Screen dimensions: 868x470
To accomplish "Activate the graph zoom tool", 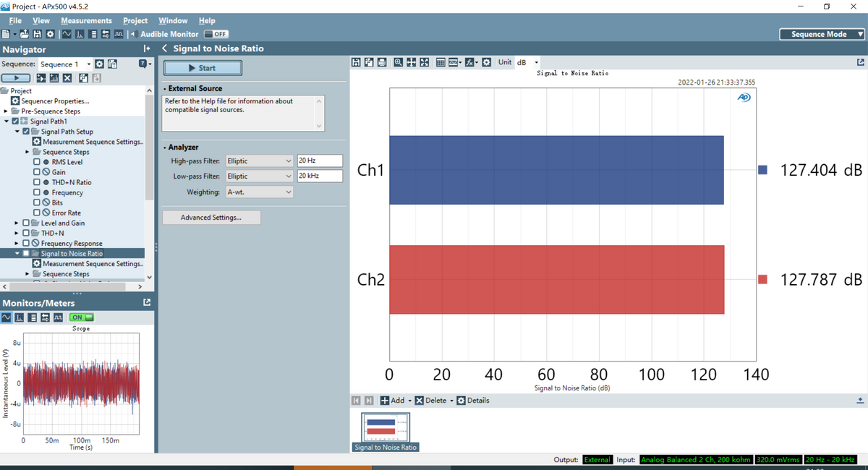I will (399, 62).
